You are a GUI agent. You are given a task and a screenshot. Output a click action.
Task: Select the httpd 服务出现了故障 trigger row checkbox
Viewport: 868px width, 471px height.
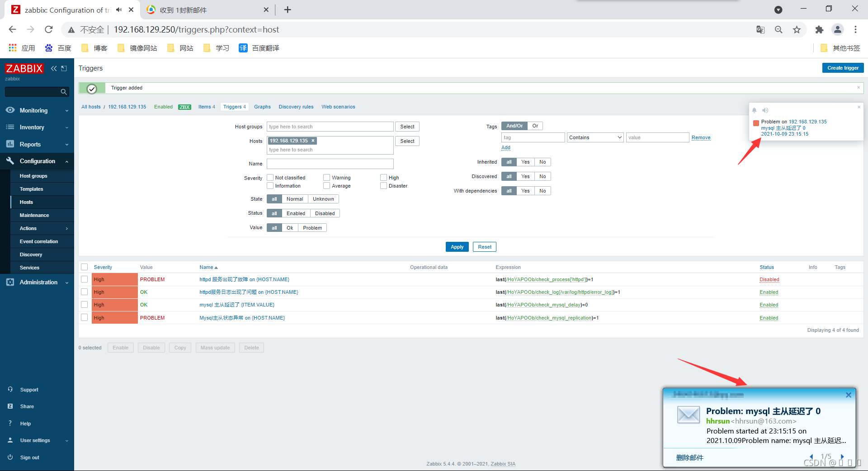click(x=85, y=279)
